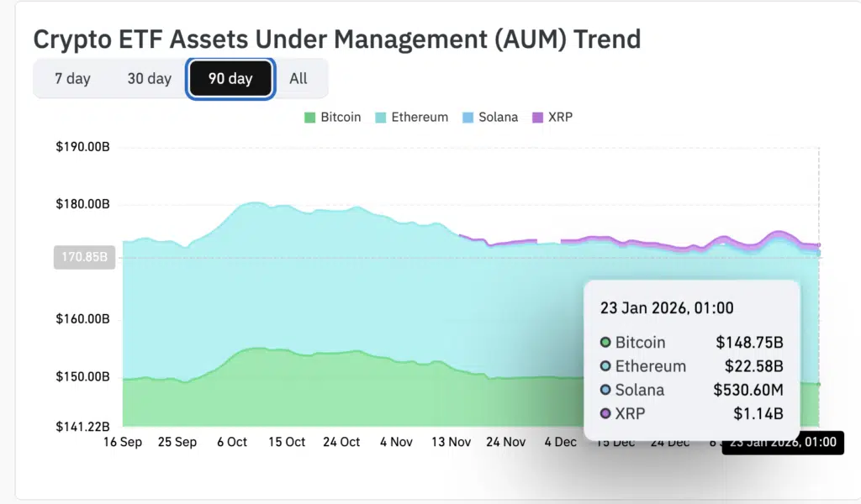The image size is (861, 504).
Task: Click the XRP marker dot in tooltip
Action: click(x=605, y=413)
